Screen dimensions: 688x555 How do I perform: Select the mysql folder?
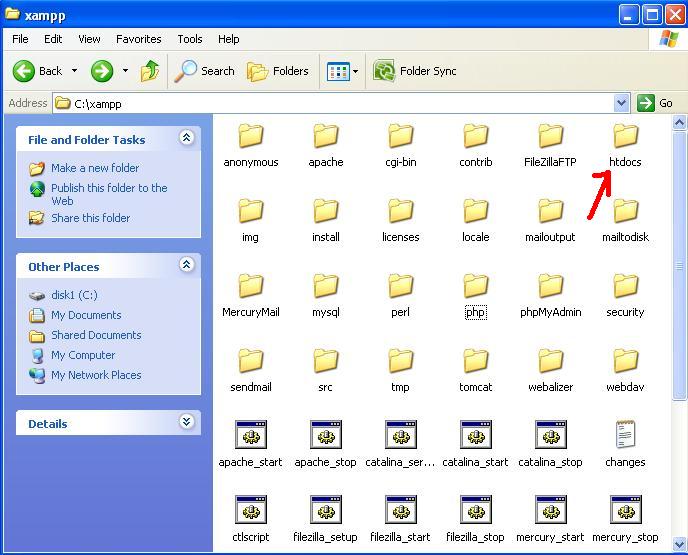pos(326,296)
